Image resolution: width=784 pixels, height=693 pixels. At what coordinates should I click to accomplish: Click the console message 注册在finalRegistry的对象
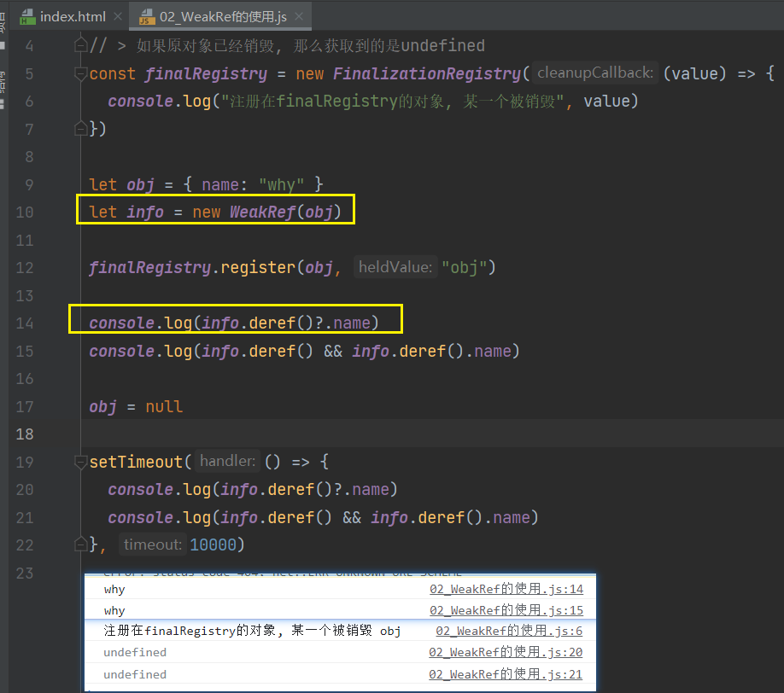click(252, 631)
